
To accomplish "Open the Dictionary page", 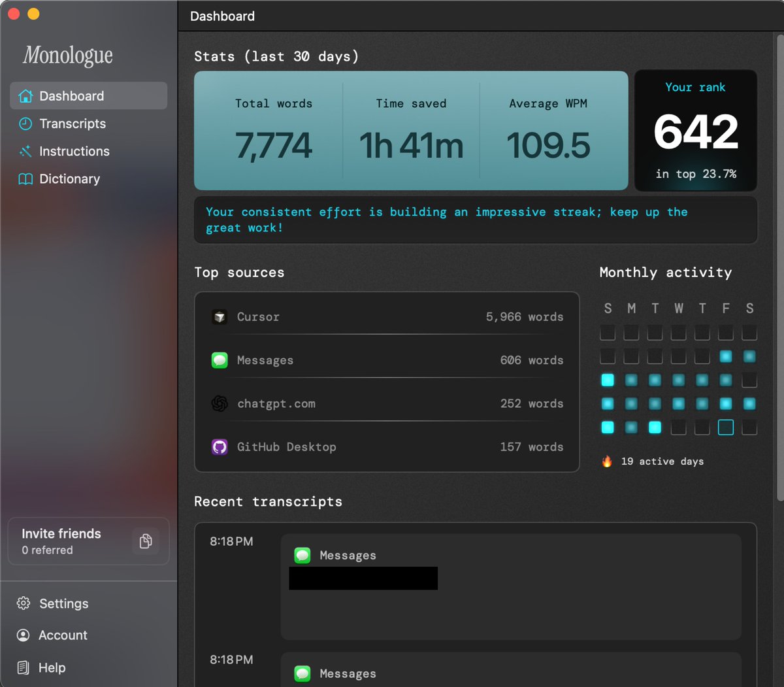I will click(89, 178).
